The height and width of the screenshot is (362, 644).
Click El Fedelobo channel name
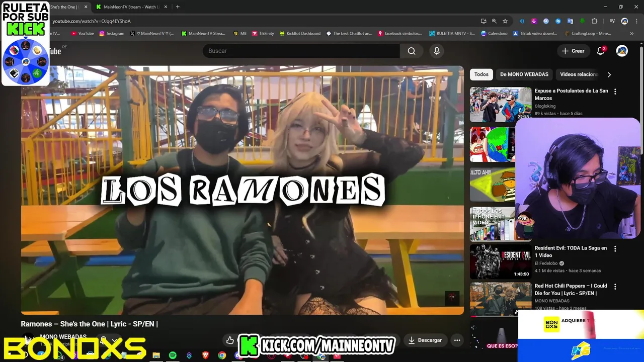[x=546, y=263]
